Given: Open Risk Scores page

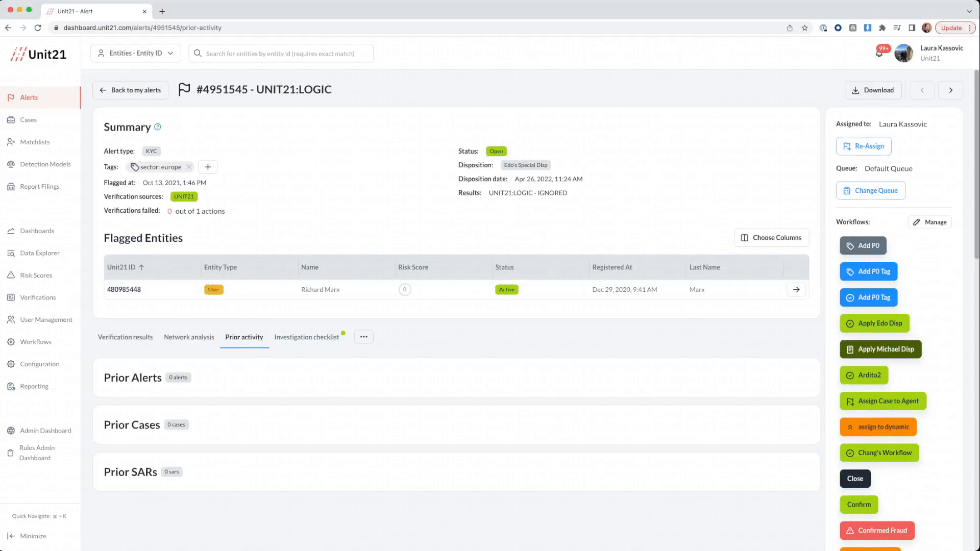Looking at the screenshot, I should click(x=36, y=275).
